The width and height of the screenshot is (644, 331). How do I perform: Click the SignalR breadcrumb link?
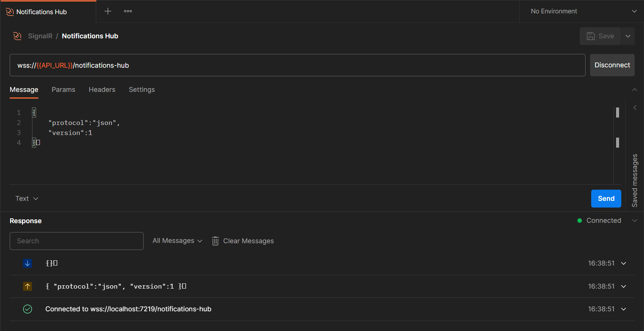pyautogui.click(x=40, y=36)
